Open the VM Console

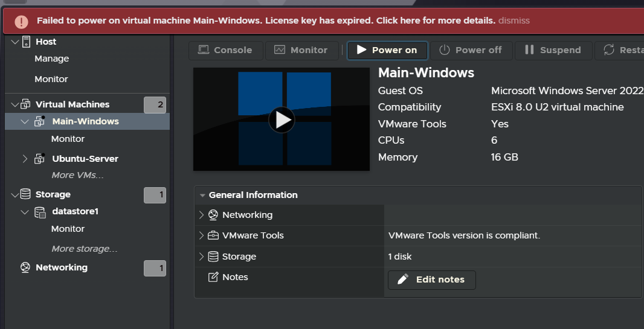tap(225, 50)
